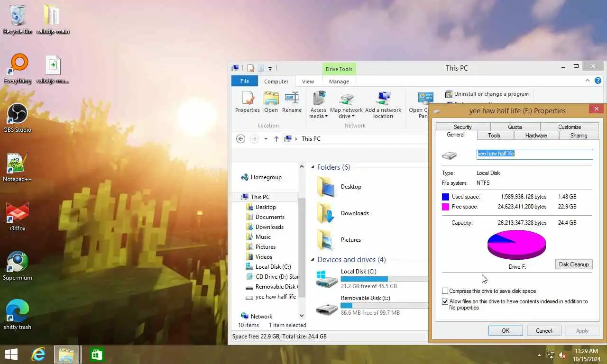
Task: Select CD Drive (D:) in navigation pane
Action: click(x=272, y=277)
